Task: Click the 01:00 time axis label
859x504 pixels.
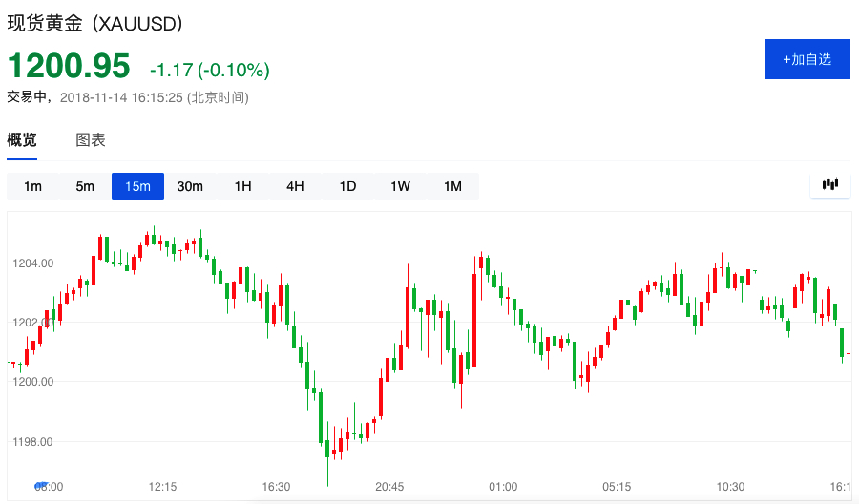Action: [503, 487]
